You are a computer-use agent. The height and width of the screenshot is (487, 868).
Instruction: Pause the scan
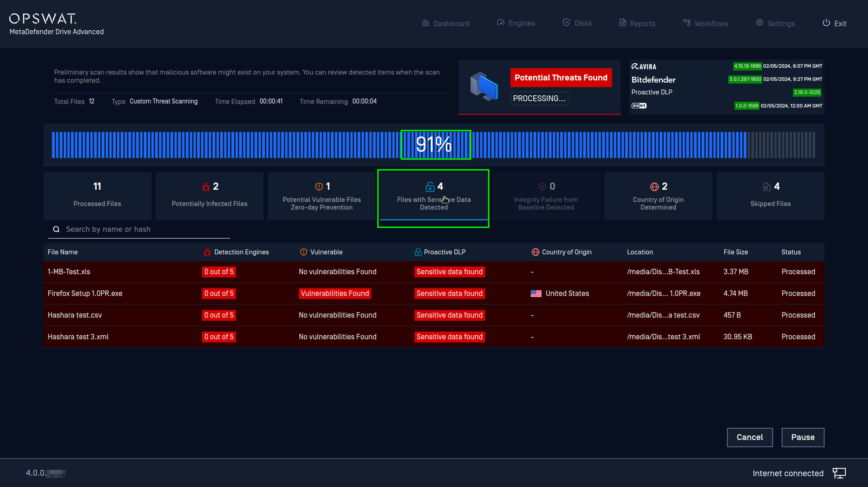pyautogui.click(x=803, y=437)
